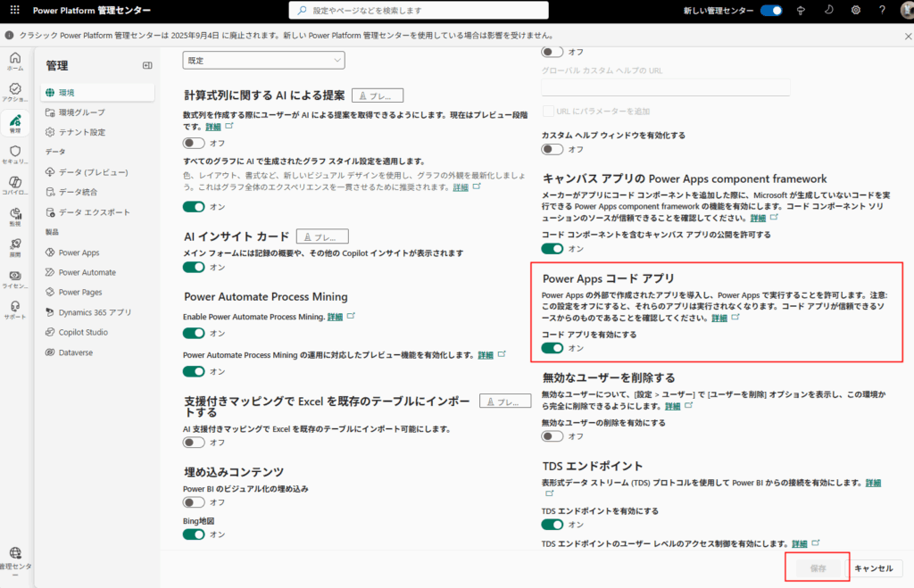Go to Home in left rail
914x588 pixels.
click(15, 61)
